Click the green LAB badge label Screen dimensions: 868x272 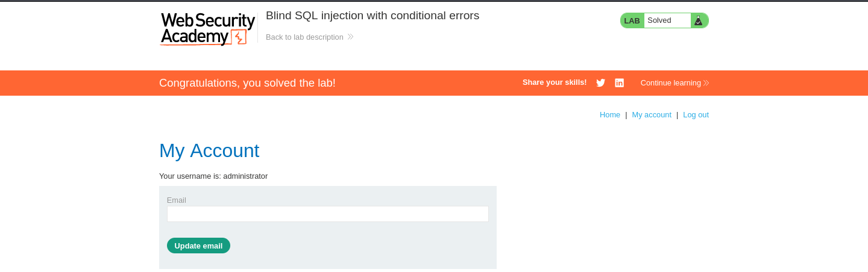[632, 20]
